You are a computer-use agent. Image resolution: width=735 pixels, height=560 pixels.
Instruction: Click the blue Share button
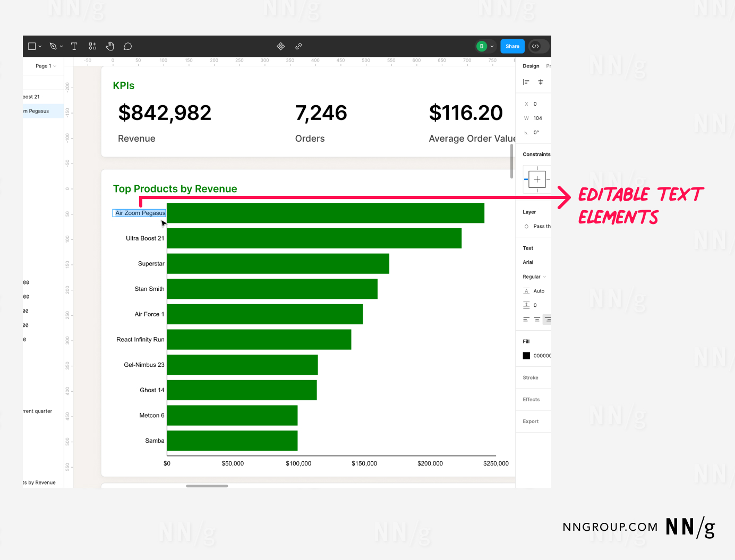point(512,47)
